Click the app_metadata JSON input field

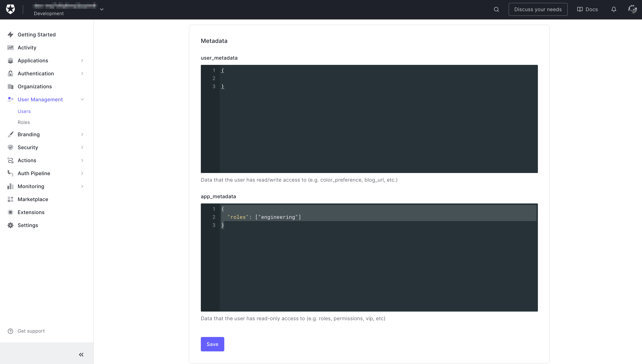[370, 257]
